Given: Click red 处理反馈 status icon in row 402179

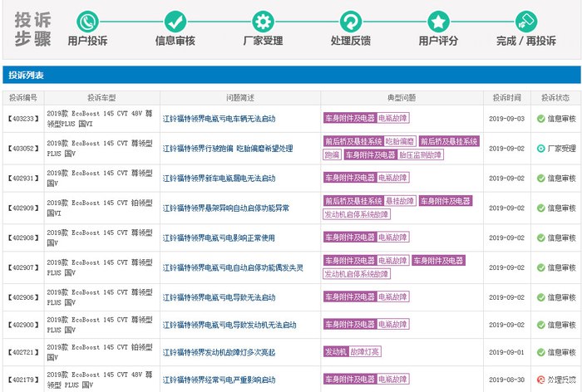Looking at the screenshot, I should 540,380.
